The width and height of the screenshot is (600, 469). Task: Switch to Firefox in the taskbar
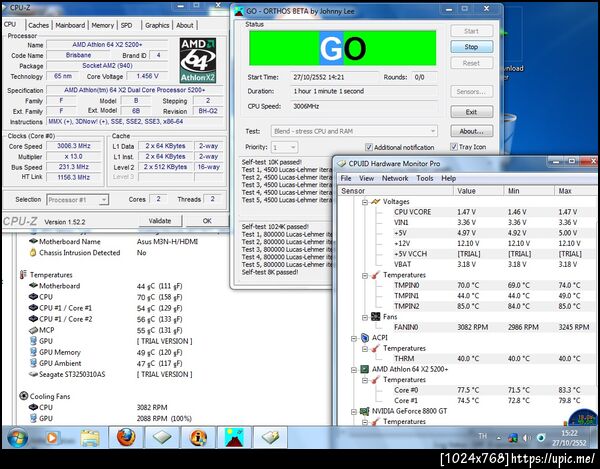126,437
